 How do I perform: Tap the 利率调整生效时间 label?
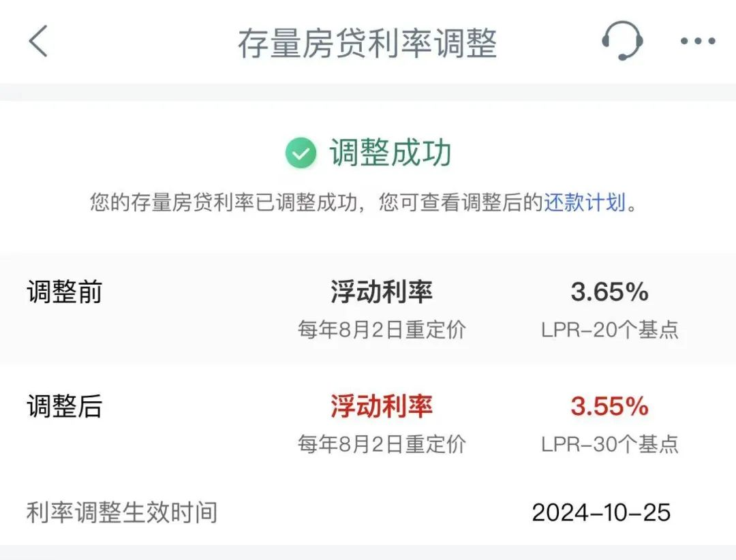tap(122, 512)
